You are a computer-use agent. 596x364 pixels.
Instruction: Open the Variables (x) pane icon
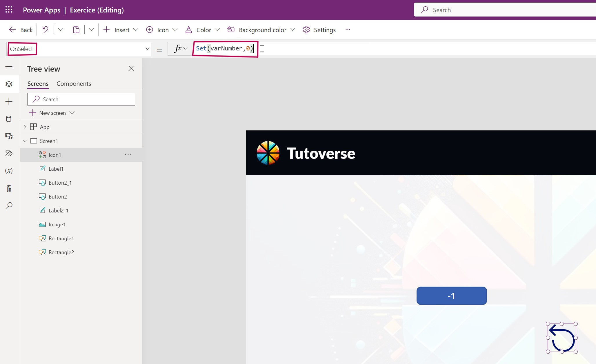click(9, 170)
